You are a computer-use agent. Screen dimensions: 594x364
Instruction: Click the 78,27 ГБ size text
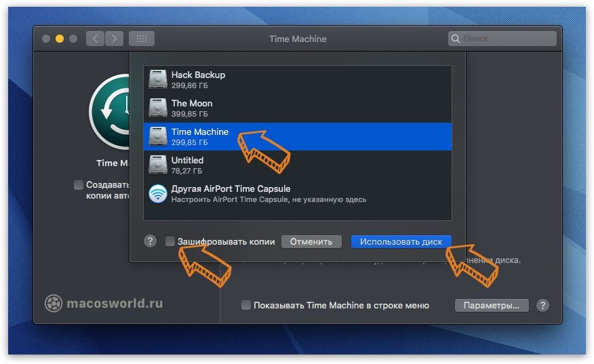(186, 171)
